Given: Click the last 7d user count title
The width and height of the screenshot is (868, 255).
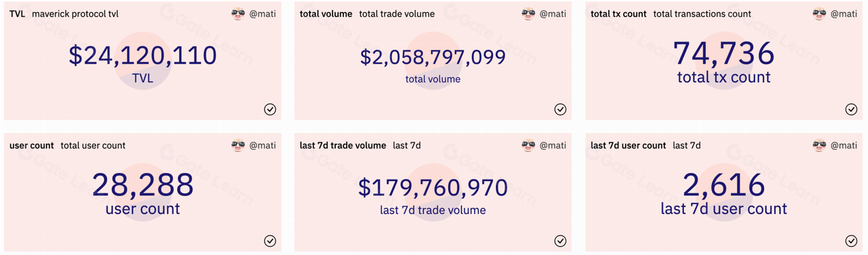Looking at the screenshot, I should click(x=628, y=145).
